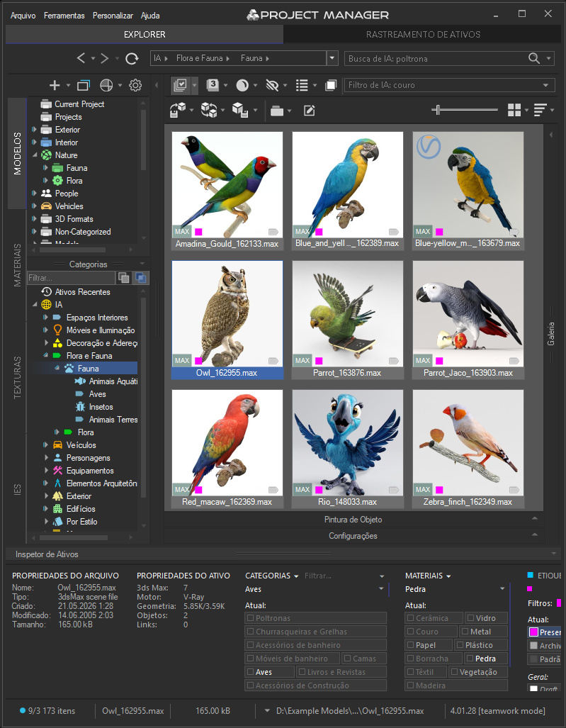Click the magenta Filtros color swatch
Image resolution: width=566 pixels, height=728 pixels.
(x=559, y=603)
